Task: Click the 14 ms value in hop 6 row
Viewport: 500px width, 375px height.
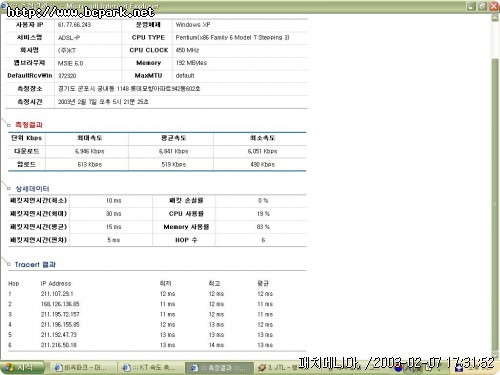Action: click(216, 345)
